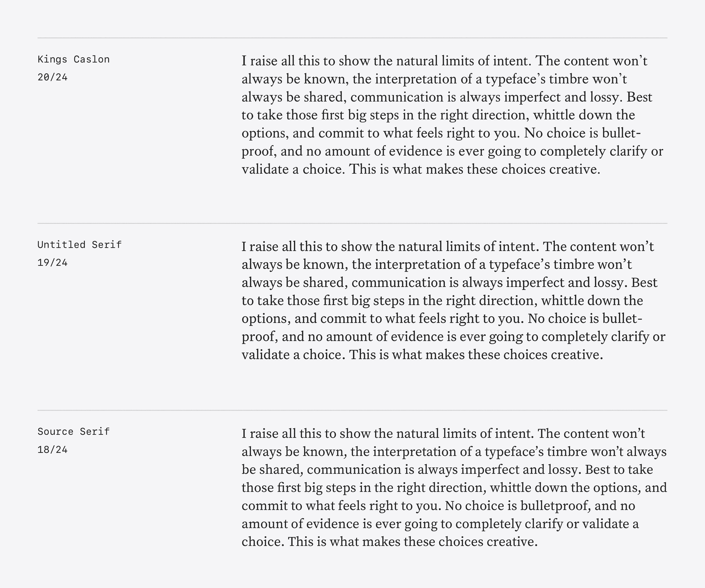Image resolution: width=705 pixels, height=588 pixels.
Task: Click inside the Kings Caslon sample paragraph
Action: (x=453, y=115)
